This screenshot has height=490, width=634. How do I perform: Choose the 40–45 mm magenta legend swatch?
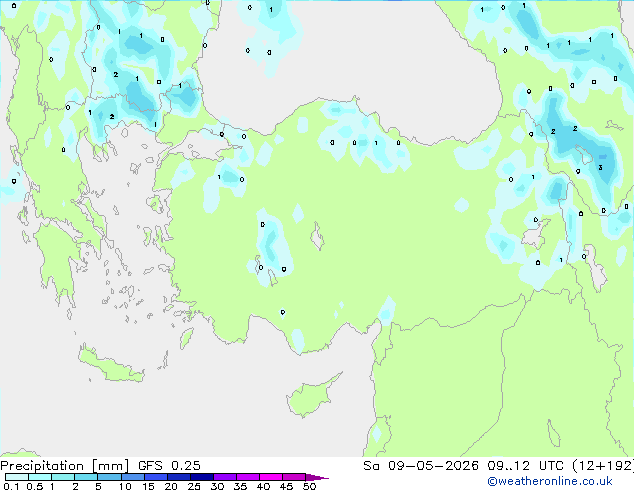click(x=271, y=477)
